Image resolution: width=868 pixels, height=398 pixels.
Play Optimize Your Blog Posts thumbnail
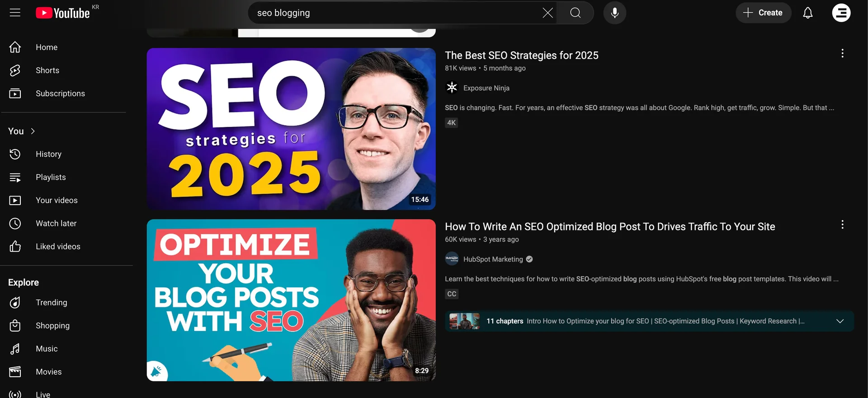click(x=291, y=300)
